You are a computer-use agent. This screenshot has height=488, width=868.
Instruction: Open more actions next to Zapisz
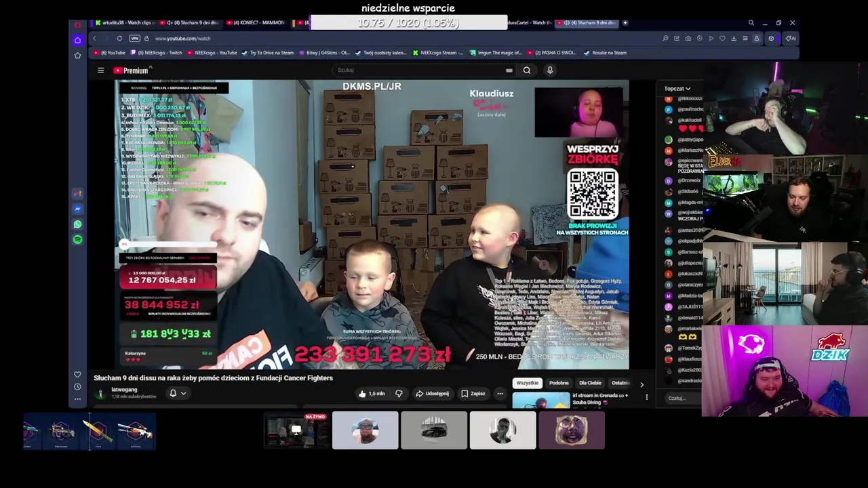tap(500, 394)
